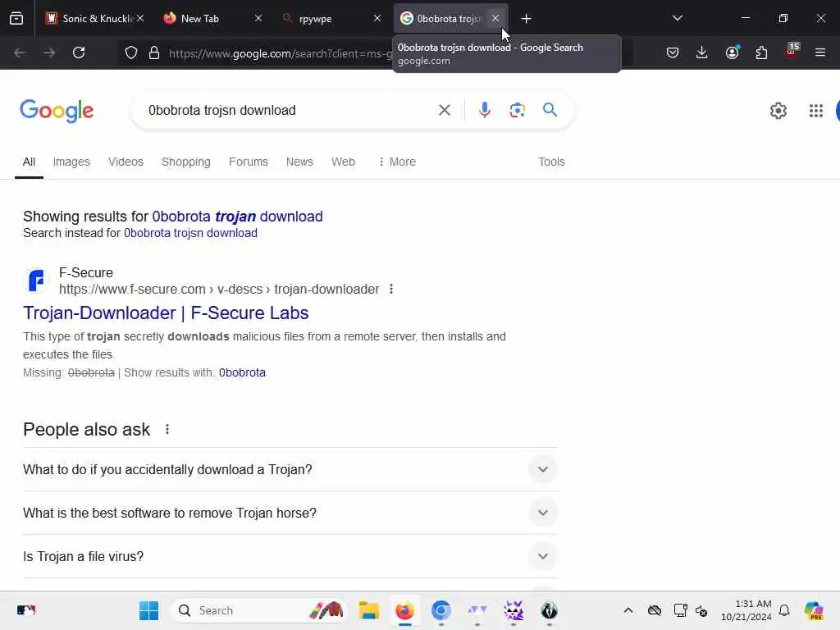This screenshot has width=840, height=630.
Task: Show site security lock info
Action: pyautogui.click(x=154, y=52)
